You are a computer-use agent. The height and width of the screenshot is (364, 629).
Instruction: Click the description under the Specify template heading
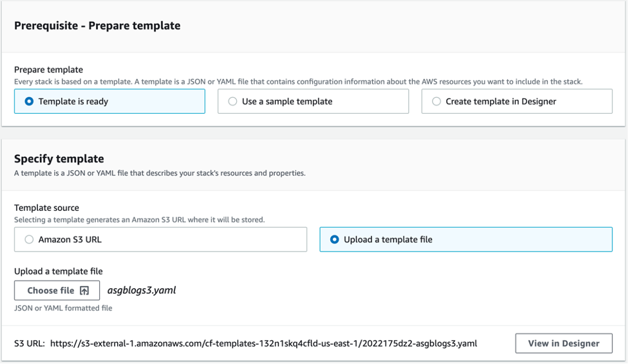click(x=160, y=173)
